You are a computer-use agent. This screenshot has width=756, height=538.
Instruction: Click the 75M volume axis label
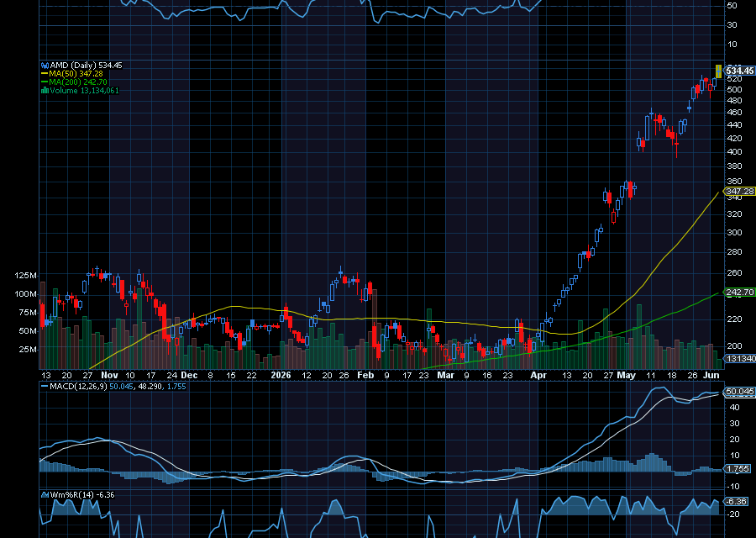(x=28, y=312)
